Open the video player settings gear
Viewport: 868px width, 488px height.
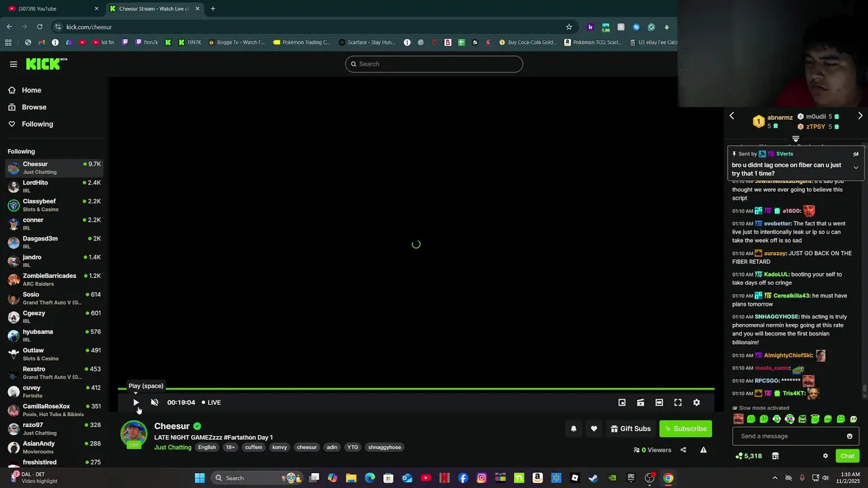[x=696, y=403]
